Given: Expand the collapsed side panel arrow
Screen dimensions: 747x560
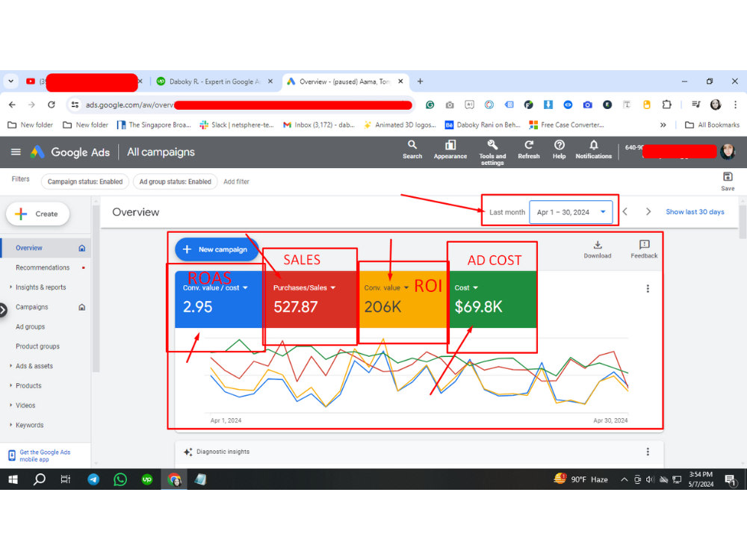Looking at the screenshot, I should (3, 310).
